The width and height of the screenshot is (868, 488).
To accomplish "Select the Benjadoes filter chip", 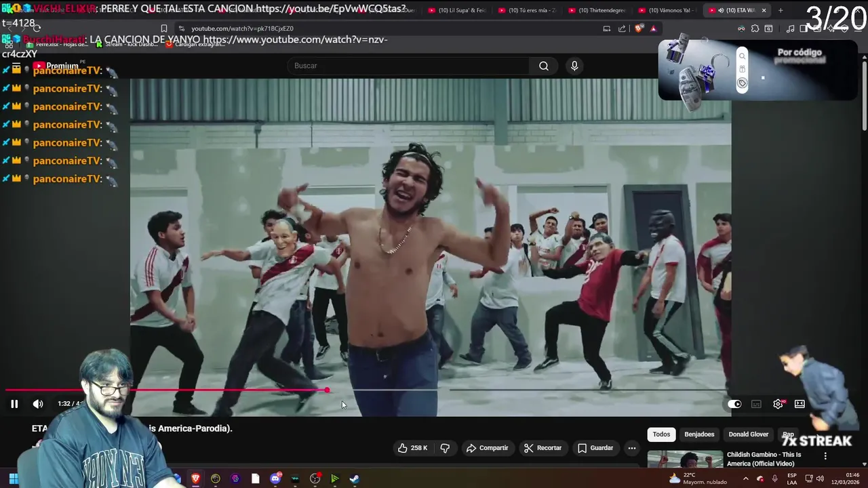I will 699,434.
